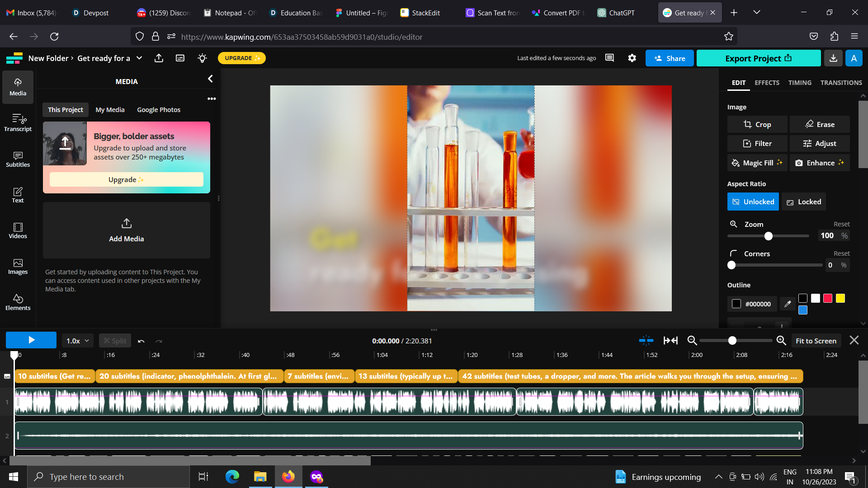
Task: Click the Crop image tool
Action: [x=757, y=124]
